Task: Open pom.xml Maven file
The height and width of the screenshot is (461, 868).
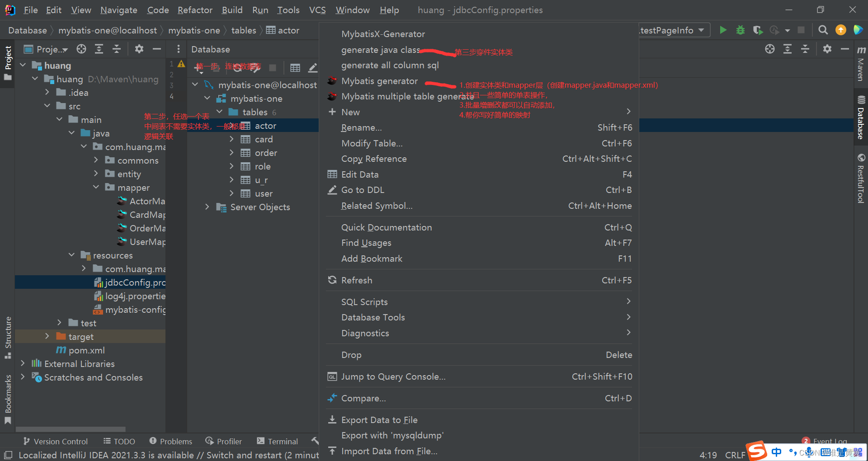Action: click(x=80, y=350)
